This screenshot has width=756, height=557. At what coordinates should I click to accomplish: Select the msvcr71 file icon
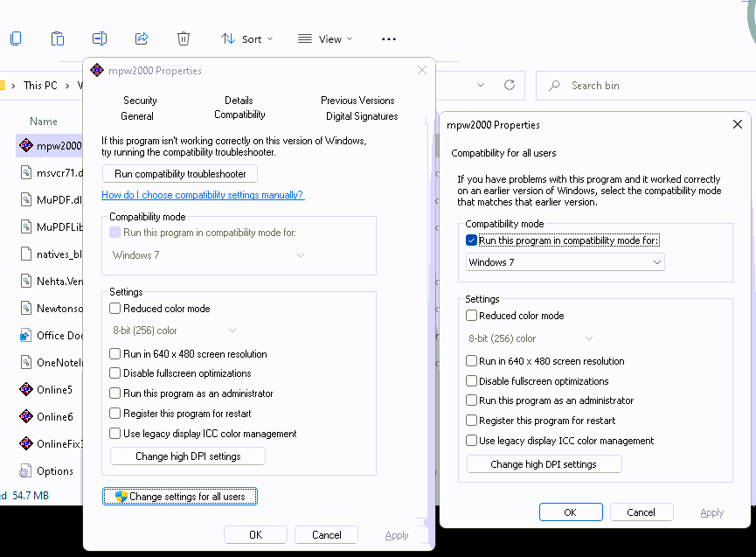(x=26, y=172)
